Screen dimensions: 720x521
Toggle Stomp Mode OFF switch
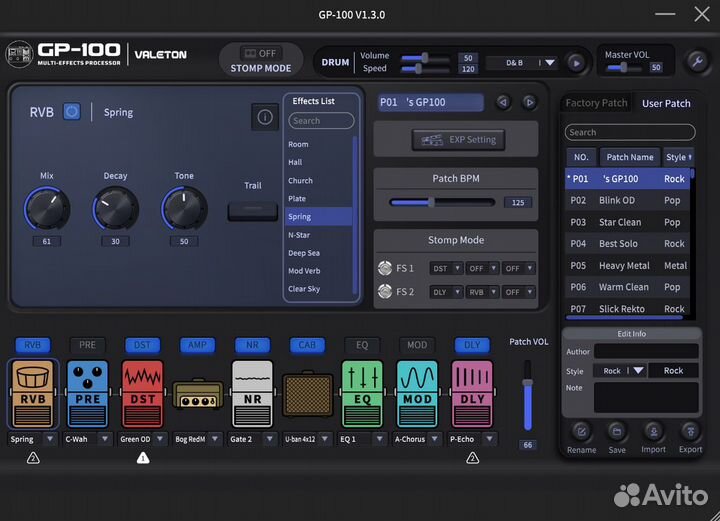point(260,53)
